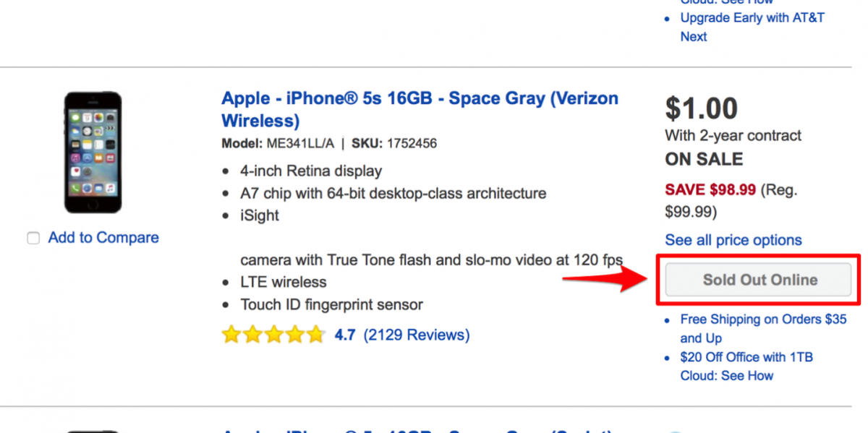This screenshot has width=868, height=433.
Task: Click the first star in the rating
Action: 230,334
